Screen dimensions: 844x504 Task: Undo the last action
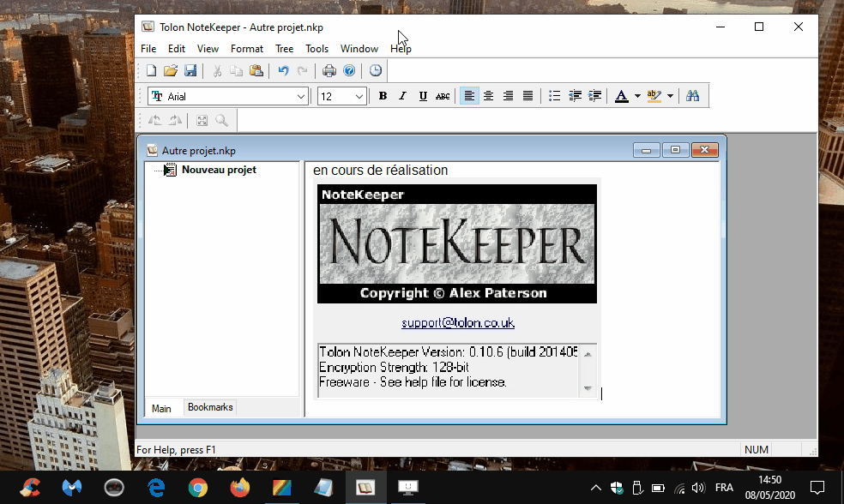point(283,70)
